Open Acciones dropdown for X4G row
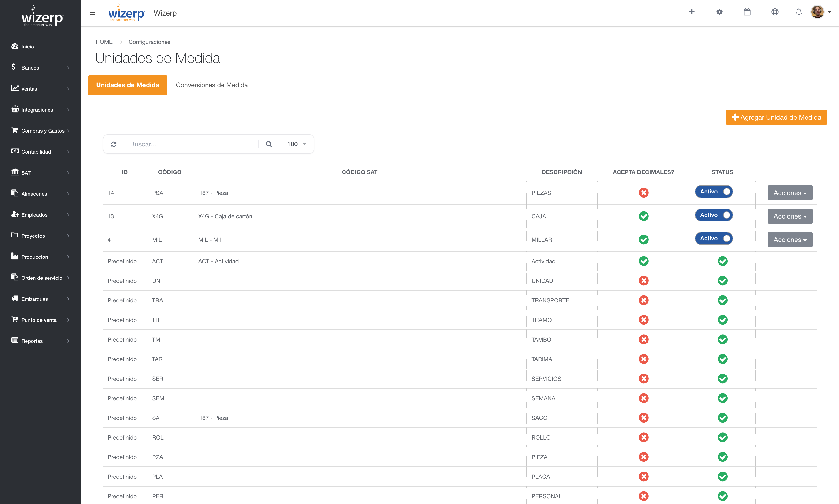The height and width of the screenshot is (504, 839). (x=790, y=216)
